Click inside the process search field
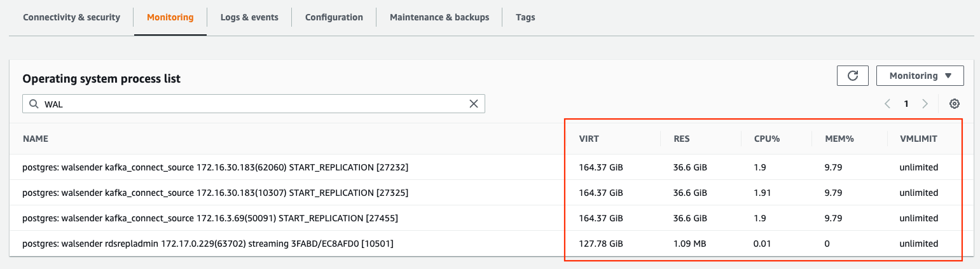The height and width of the screenshot is (269, 980). point(254,104)
